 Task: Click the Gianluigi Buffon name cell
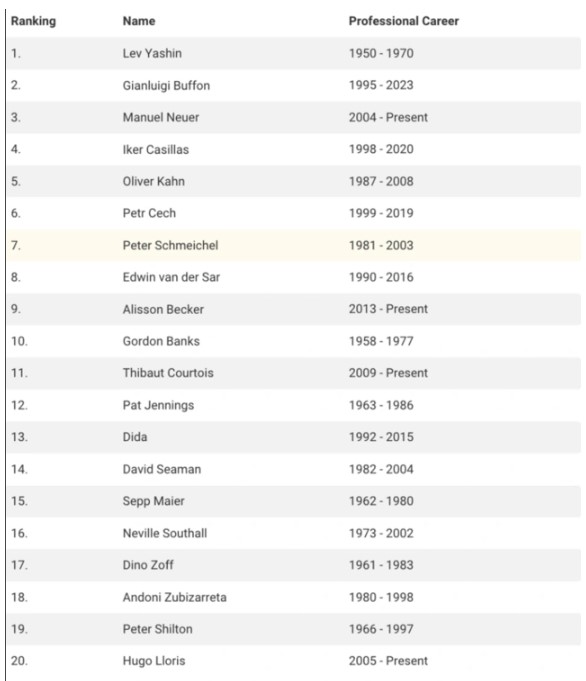pyautogui.click(x=166, y=86)
